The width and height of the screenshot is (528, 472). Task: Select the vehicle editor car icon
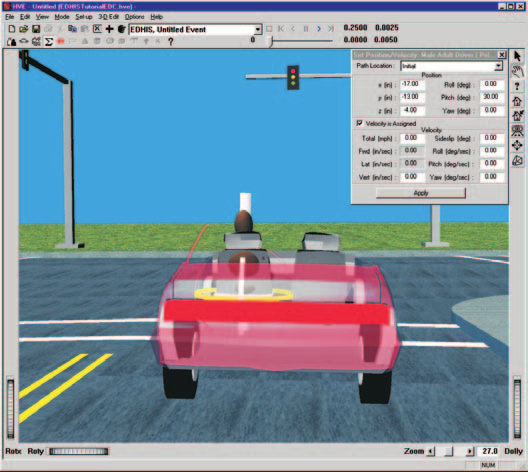click(24, 41)
